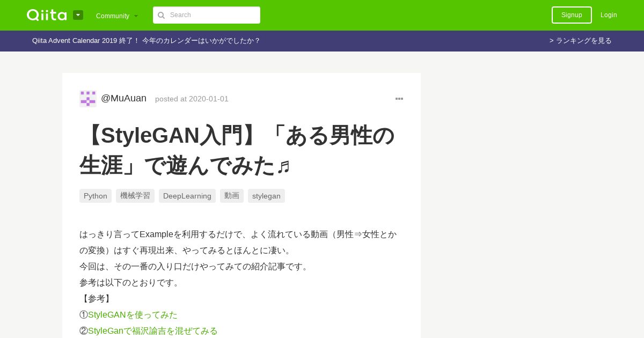Open the dropdown arrow beside Qiita logo
Screen dimensions: 644x338
point(78,15)
